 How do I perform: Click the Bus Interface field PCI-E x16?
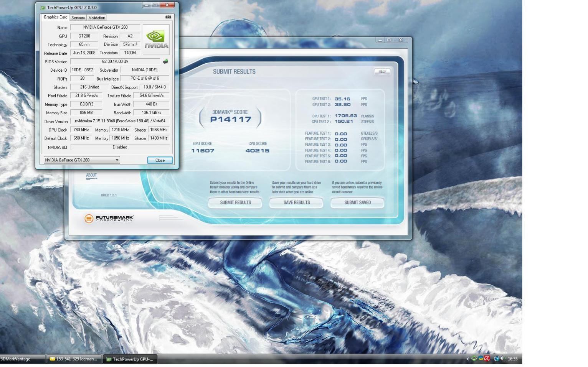coord(145,78)
